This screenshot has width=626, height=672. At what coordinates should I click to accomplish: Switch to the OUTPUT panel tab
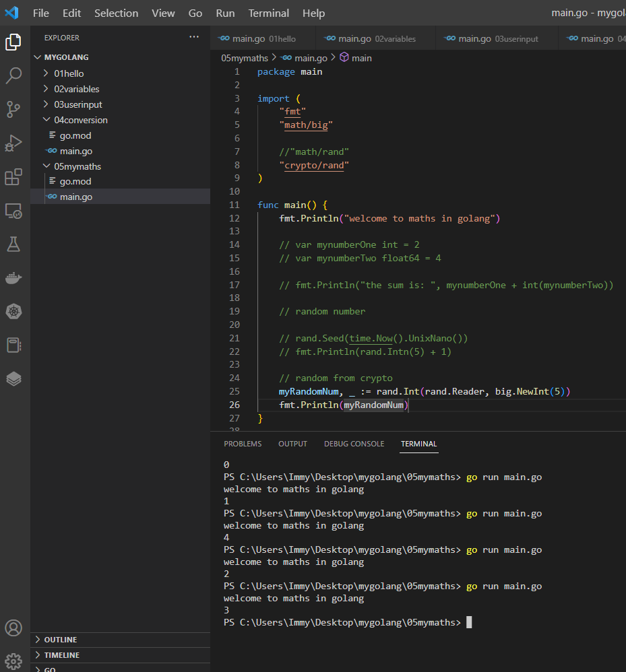[x=292, y=444]
